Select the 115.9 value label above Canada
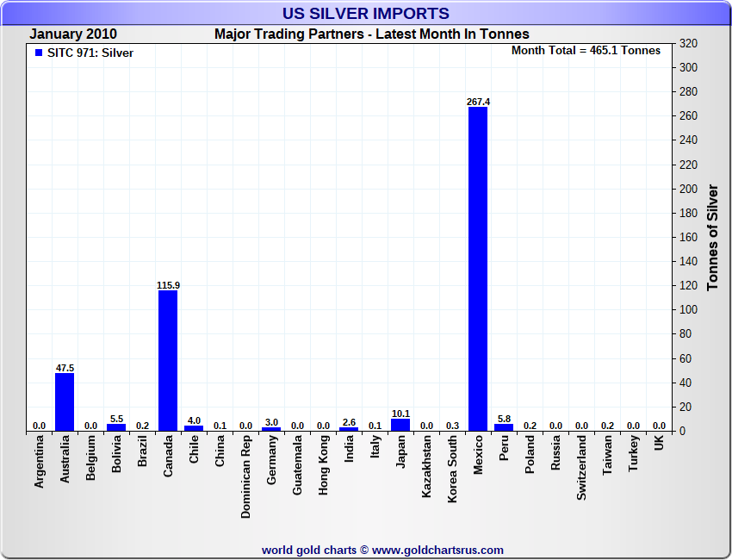The image size is (732, 560). pos(168,285)
